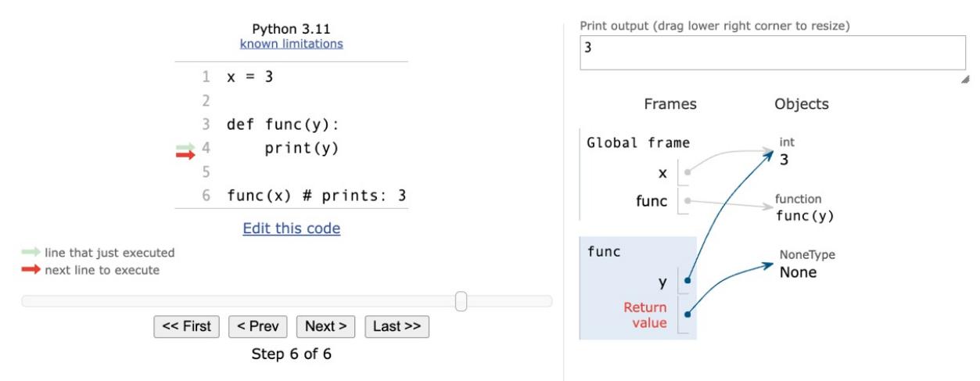This screenshot has height=381, width=980.
Task: Step back with the < Prev button
Action: tap(257, 326)
